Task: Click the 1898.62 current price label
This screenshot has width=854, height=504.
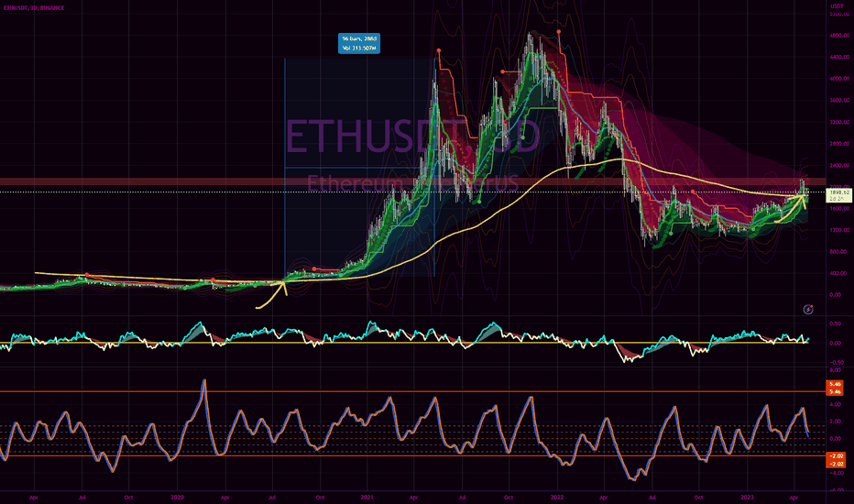Action: tap(838, 195)
